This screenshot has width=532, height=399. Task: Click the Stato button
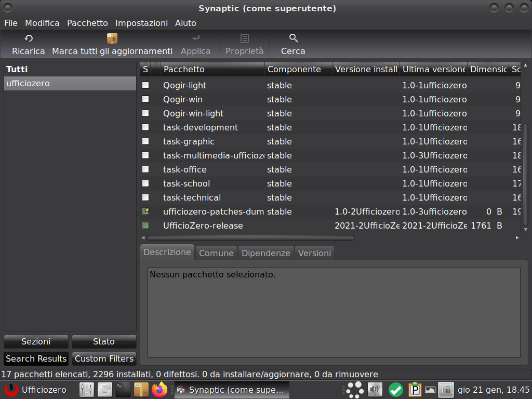pos(104,341)
